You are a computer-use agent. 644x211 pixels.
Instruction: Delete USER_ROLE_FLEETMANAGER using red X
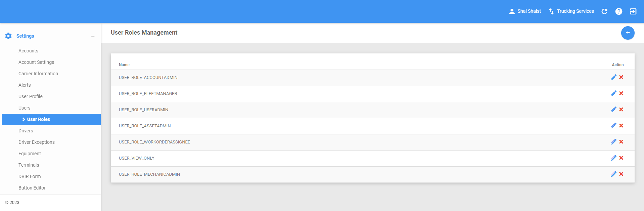[x=621, y=93]
